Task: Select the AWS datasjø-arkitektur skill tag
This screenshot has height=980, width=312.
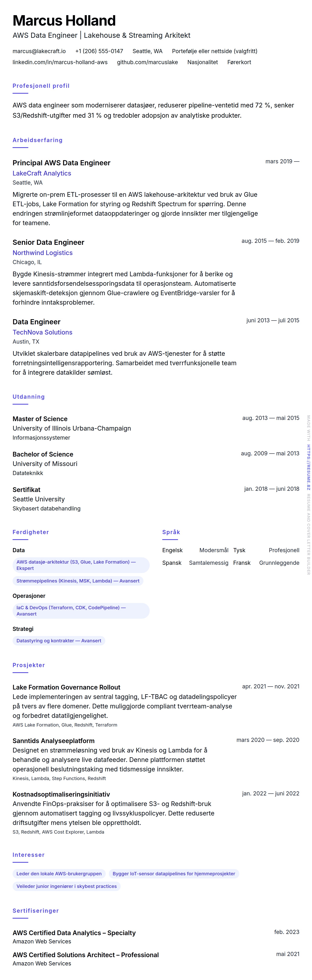Action: click(81, 565)
